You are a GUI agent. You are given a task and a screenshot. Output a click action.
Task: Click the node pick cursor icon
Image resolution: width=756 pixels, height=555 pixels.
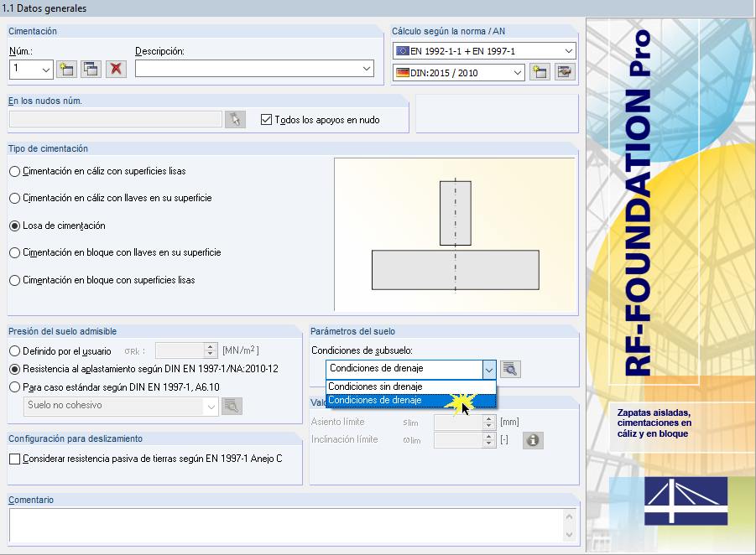(x=235, y=120)
